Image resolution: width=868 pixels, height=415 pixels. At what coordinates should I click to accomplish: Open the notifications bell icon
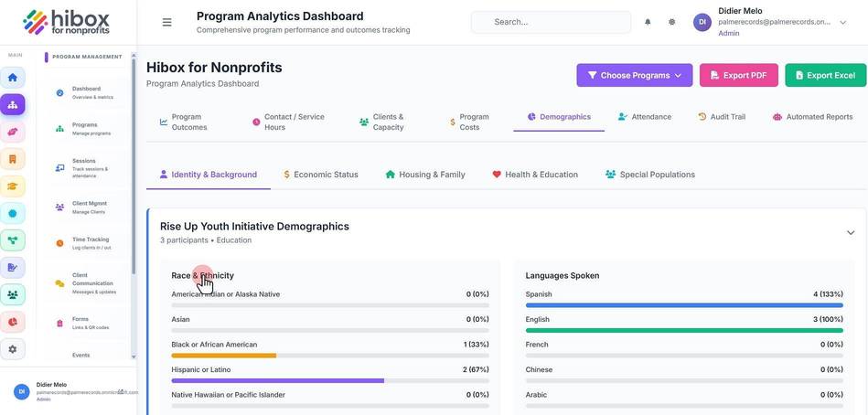648,22
